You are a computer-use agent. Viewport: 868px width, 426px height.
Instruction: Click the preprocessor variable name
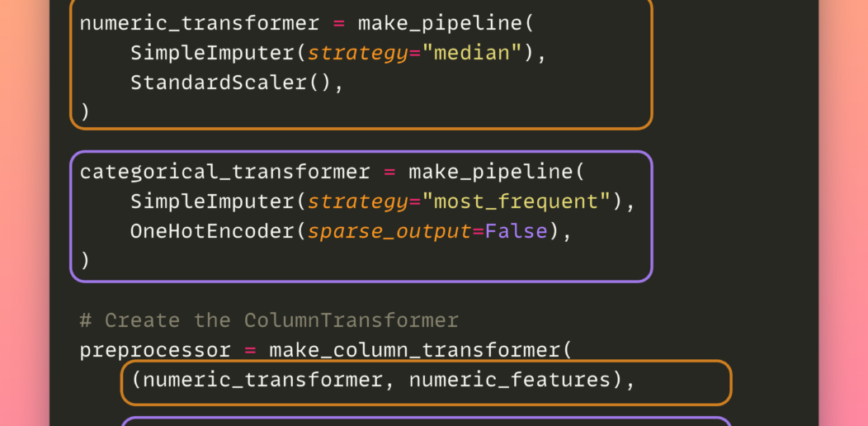click(154, 350)
